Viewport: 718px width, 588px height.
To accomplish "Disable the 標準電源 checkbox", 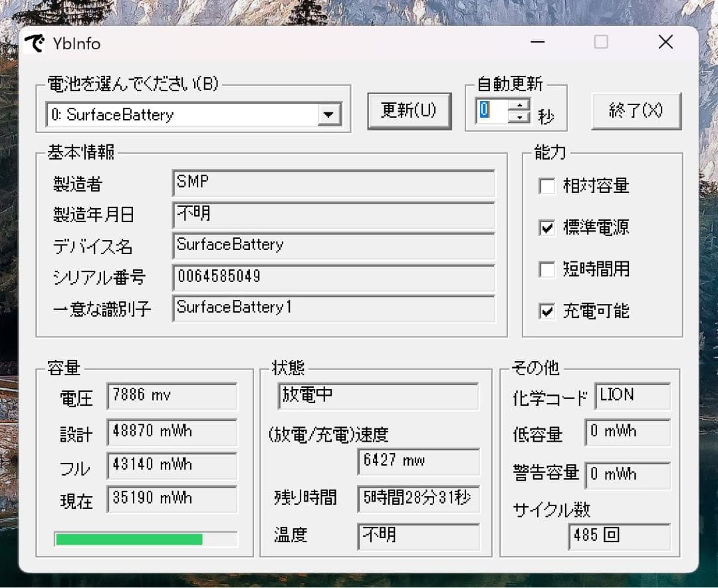I will pos(547,228).
